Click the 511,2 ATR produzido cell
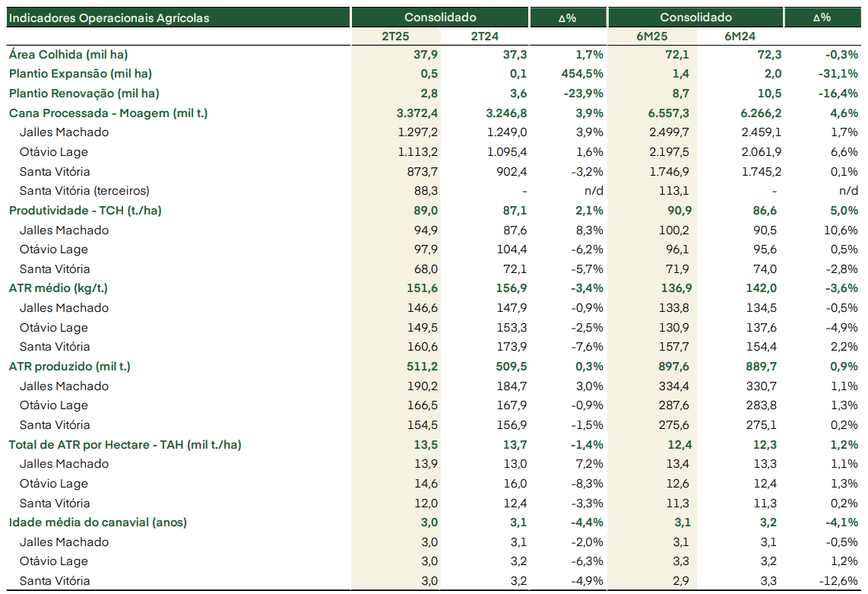Image resolution: width=868 pixels, height=594 pixels. click(423, 367)
